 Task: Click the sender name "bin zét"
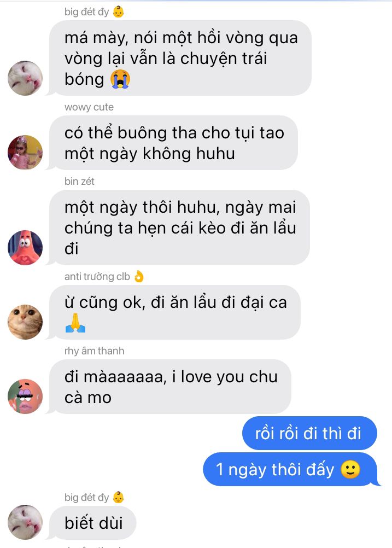(x=79, y=182)
